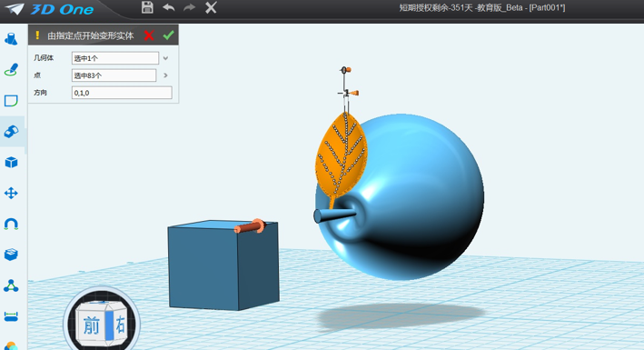Click the points field showing 选中83个
The width and height of the screenshot is (644, 350).
click(114, 75)
